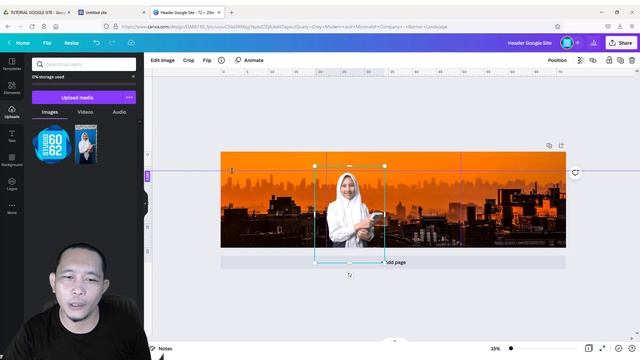Click the zoom percentage value

495,349
